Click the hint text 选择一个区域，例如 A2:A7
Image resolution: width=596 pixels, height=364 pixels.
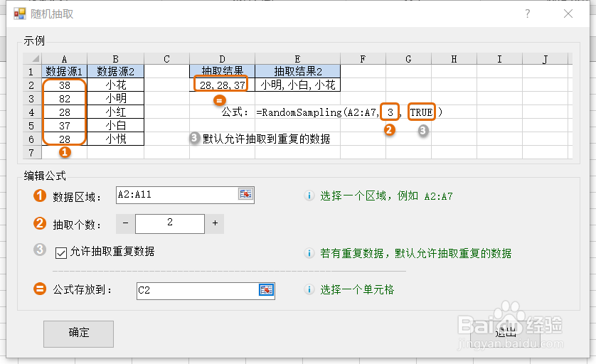[x=386, y=196]
